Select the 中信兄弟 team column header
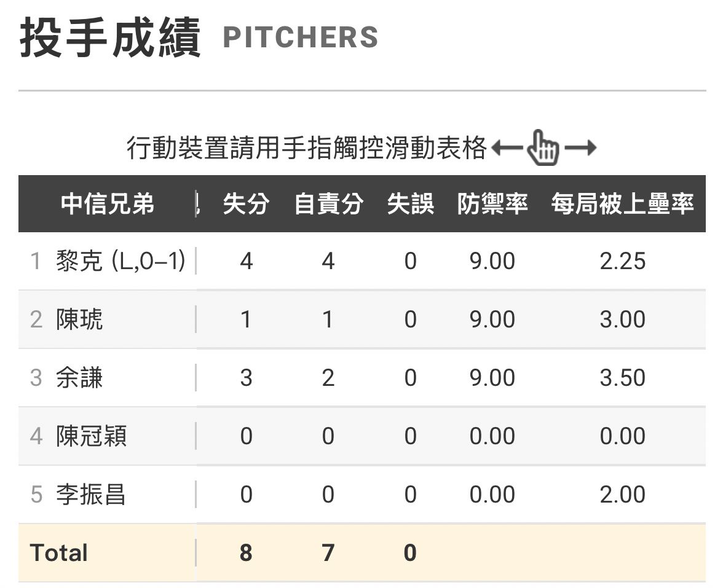This screenshot has width=723, height=588. [108, 204]
